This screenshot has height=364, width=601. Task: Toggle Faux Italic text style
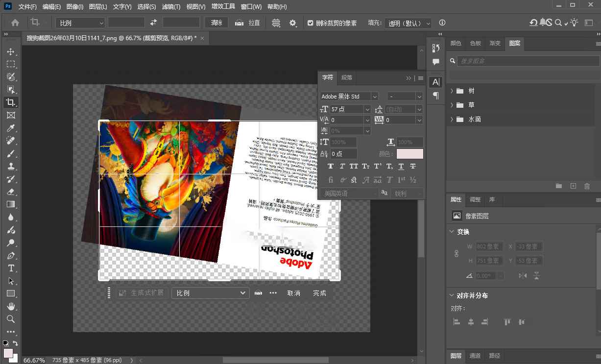pyautogui.click(x=342, y=167)
